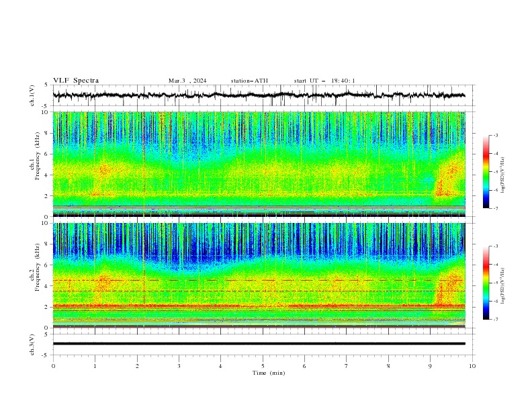Click time-axis tick label '4'
This screenshot has width=532, height=411.
[x=221, y=366]
